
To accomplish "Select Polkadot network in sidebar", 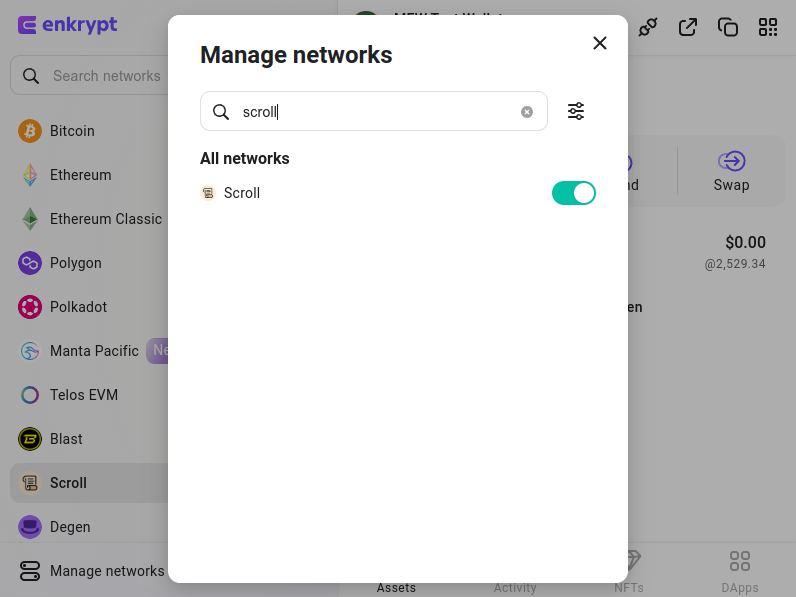I will 89,307.
